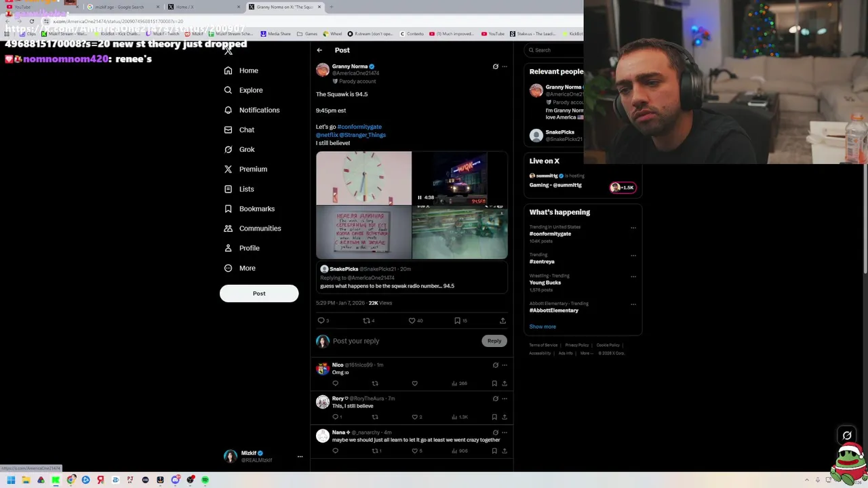Open Grok from the sidebar
The height and width of the screenshot is (488, 868).
(239, 149)
